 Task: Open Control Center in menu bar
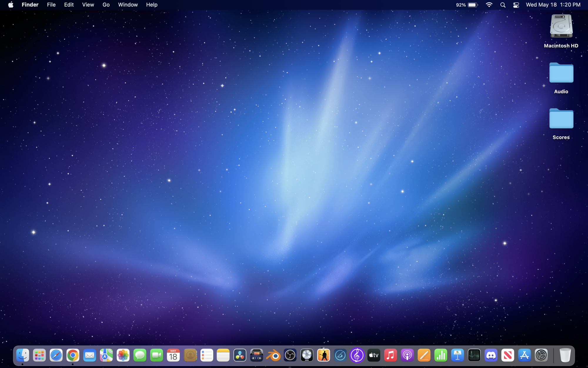tap(516, 5)
